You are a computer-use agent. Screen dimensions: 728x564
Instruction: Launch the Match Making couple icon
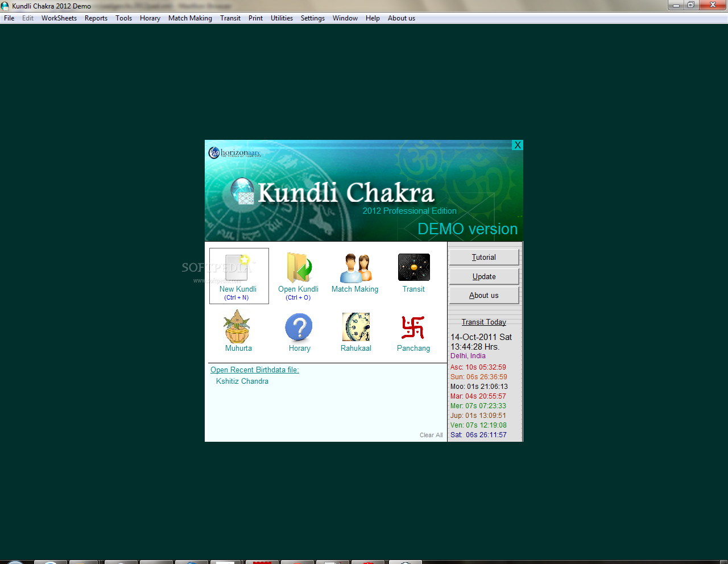pyautogui.click(x=355, y=268)
